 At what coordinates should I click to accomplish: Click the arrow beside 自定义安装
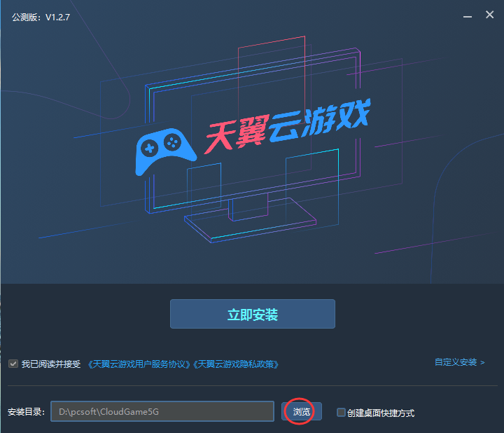482,362
